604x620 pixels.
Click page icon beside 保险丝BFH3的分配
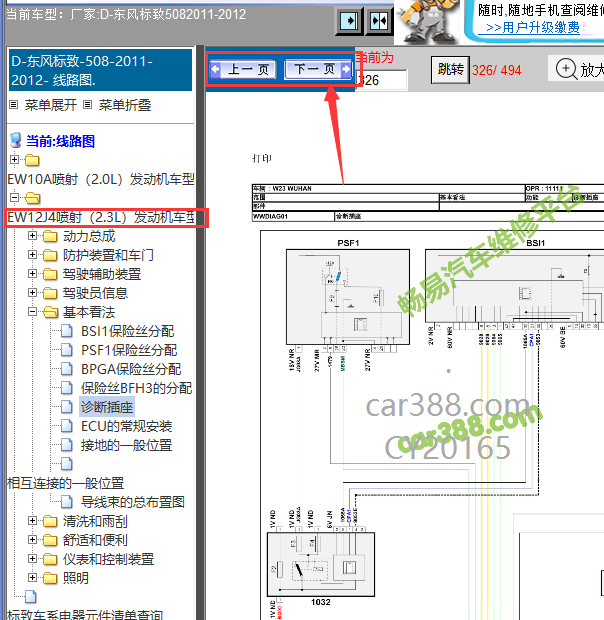pos(67,388)
